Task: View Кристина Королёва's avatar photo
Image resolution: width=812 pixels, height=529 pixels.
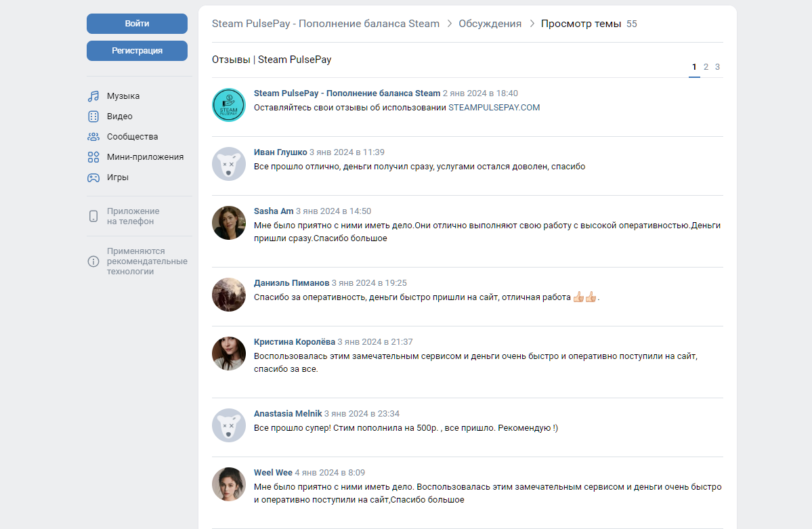Action: coord(229,354)
